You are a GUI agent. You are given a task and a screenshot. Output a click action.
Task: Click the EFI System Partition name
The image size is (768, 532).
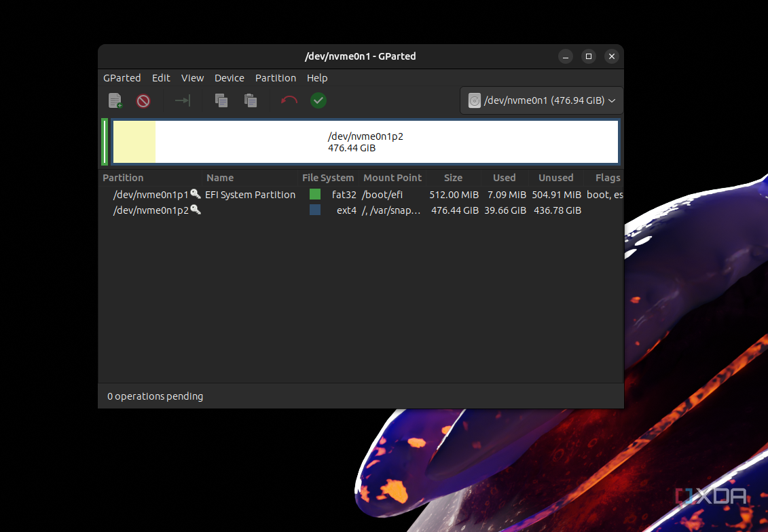click(251, 194)
